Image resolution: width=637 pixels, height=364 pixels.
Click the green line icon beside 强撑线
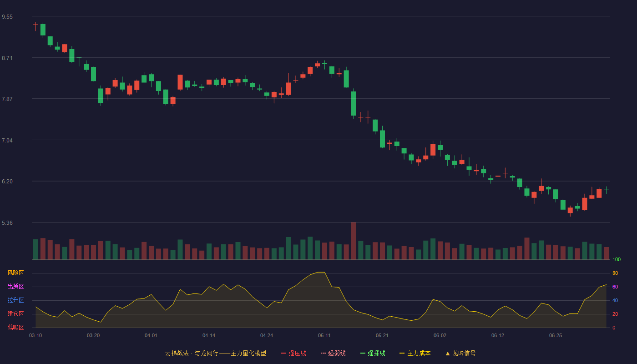tap(363, 353)
